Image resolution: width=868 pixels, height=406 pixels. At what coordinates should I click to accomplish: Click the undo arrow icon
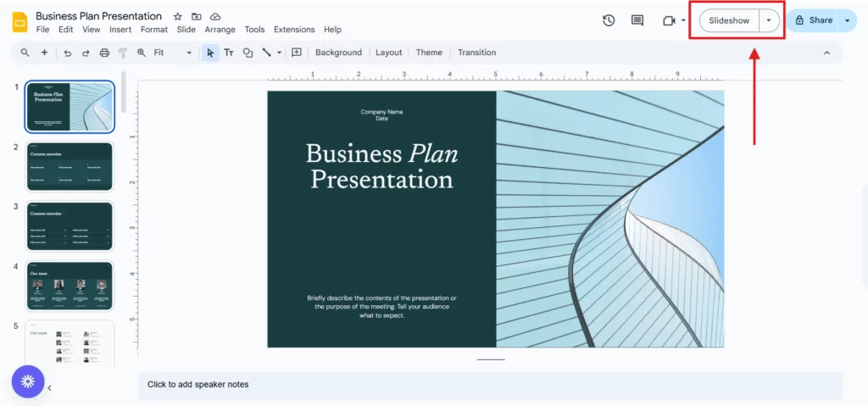point(68,53)
